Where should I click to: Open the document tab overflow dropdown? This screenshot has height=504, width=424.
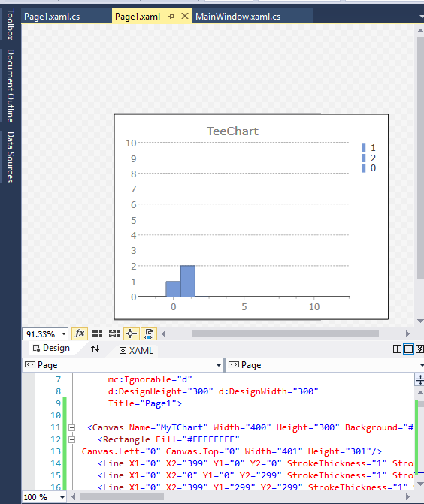coord(421,17)
